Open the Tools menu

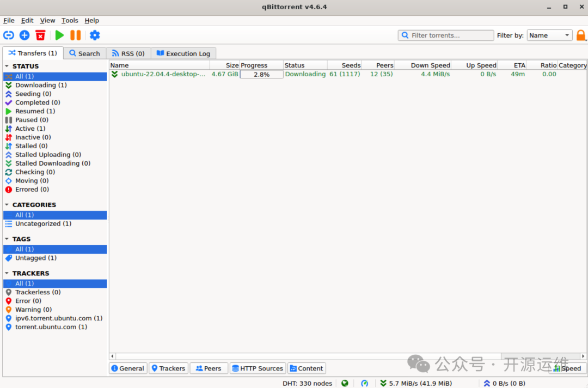[70, 20]
